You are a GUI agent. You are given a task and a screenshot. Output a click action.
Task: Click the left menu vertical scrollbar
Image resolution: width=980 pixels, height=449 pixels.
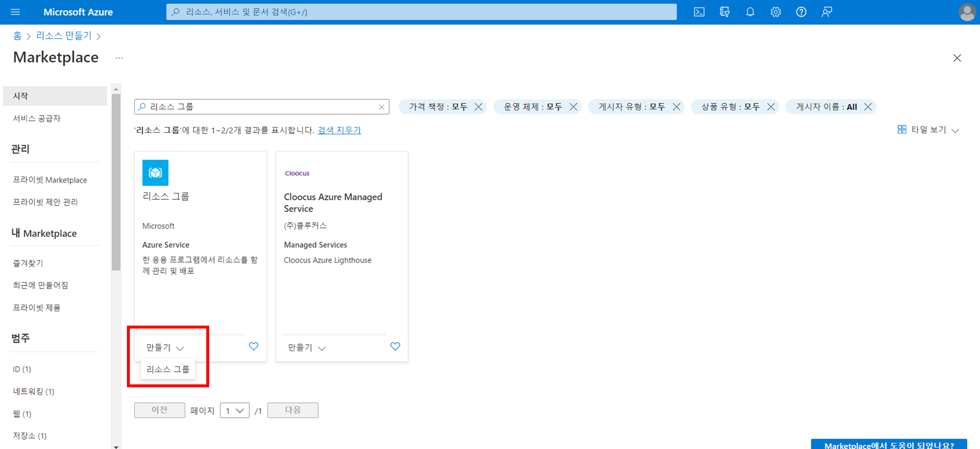pyautogui.click(x=116, y=182)
